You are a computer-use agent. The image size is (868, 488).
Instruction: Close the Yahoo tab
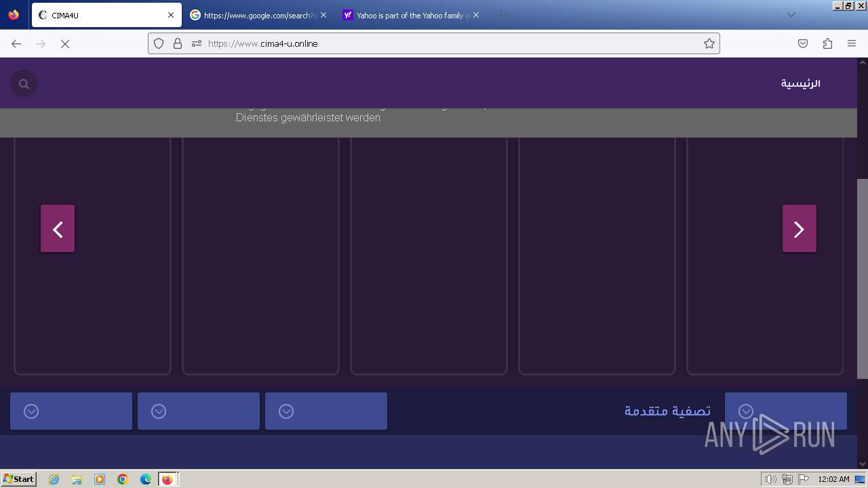(476, 15)
